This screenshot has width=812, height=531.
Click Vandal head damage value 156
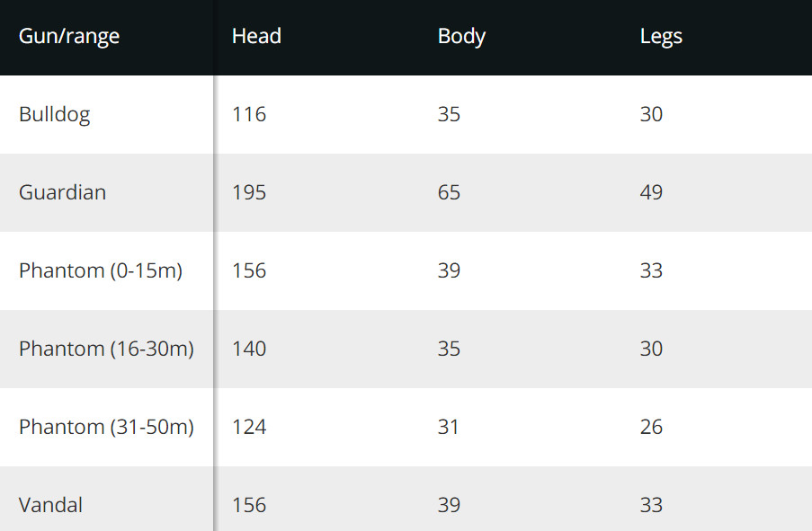tap(249, 505)
